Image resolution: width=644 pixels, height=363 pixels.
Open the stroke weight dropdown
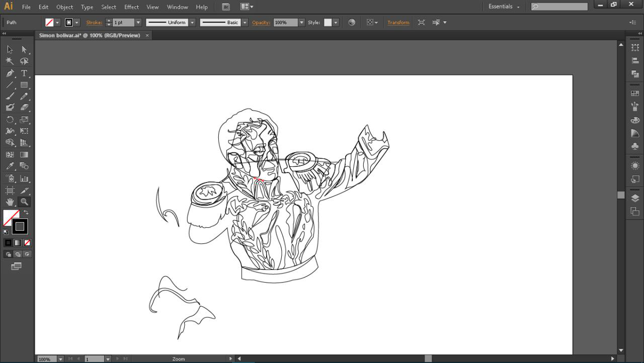[x=138, y=23]
